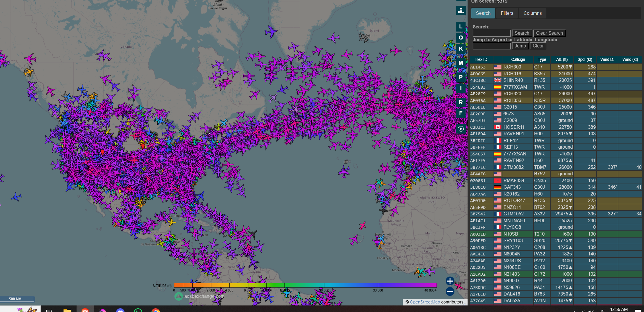Toggle the R map button
This screenshot has height=312, width=644.
tap(461, 102)
